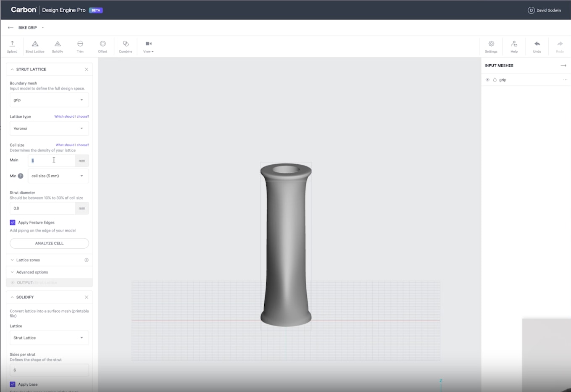Open the View camera menu
The image size is (571, 392).
[x=148, y=46]
